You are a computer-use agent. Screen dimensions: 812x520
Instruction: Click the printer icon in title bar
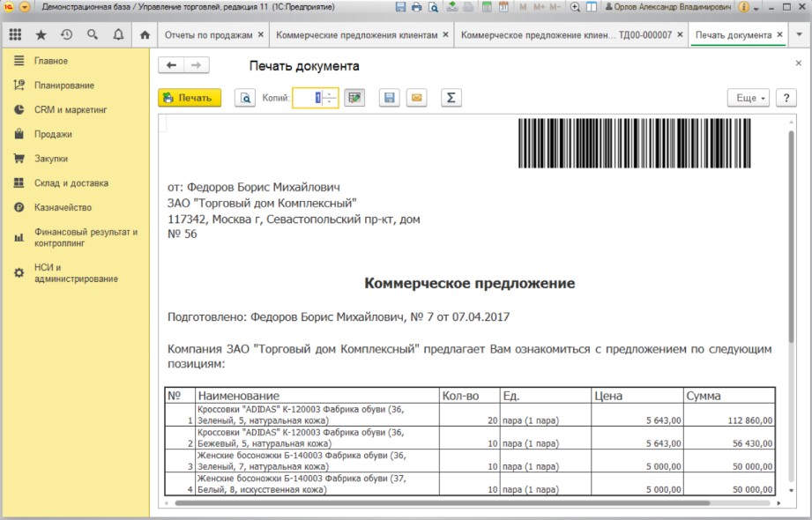coord(416,7)
